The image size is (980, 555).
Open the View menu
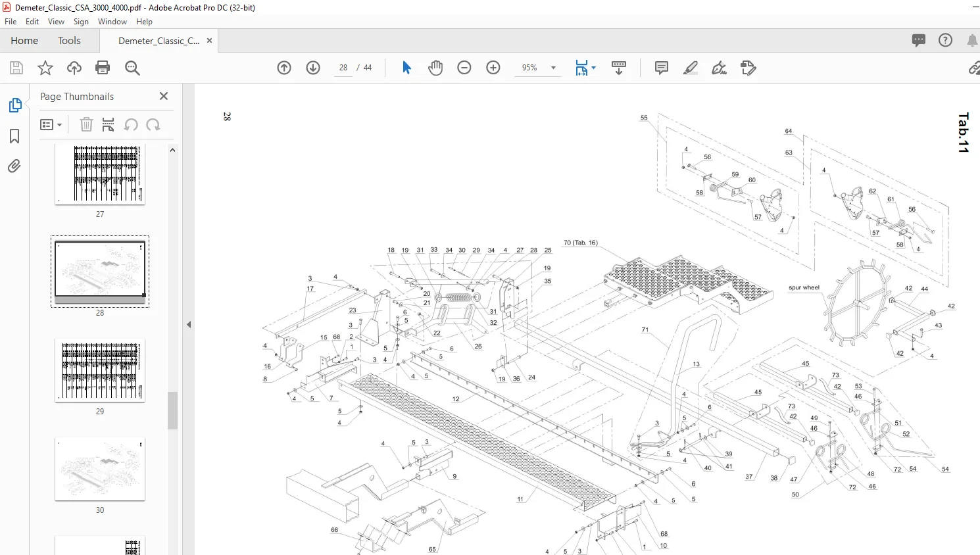tap(57, 22)
